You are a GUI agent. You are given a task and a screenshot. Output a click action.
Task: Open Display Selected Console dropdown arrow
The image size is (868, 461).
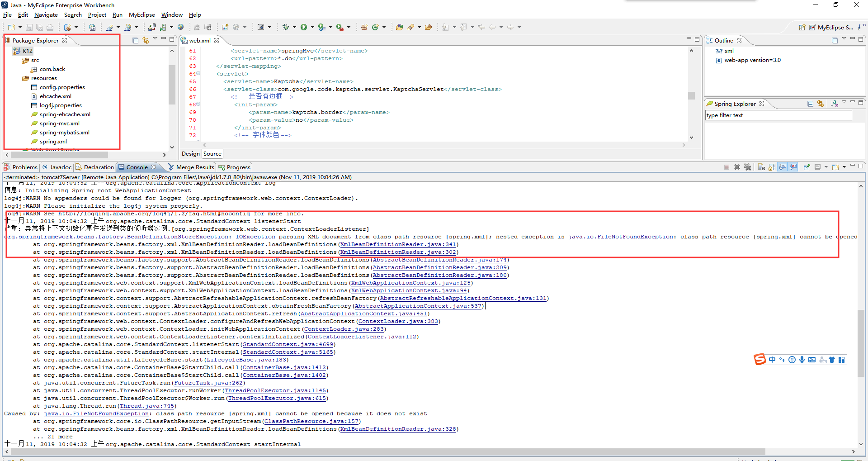pos(826,167)
